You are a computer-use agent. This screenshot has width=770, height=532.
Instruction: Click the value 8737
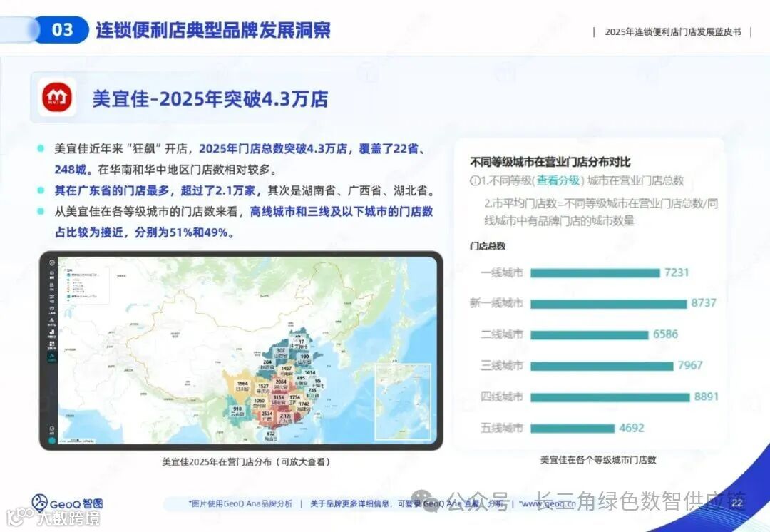click(x=704, y=303)
